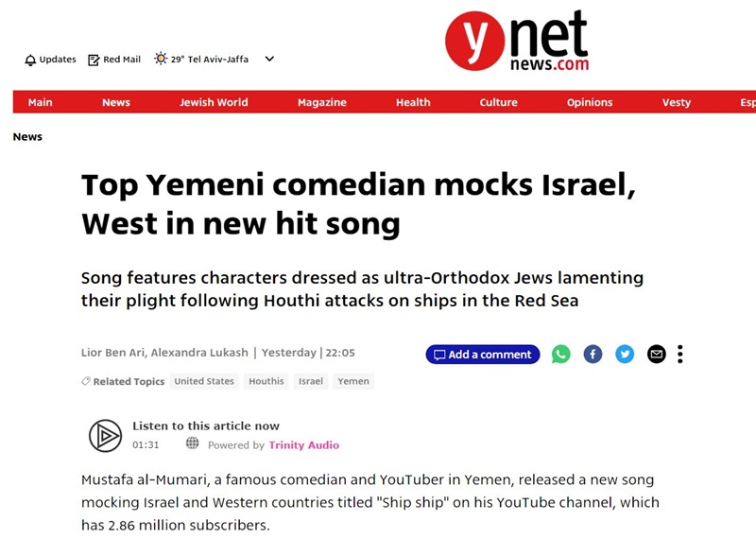This screenshot has height=556, width=756.
Task: Share article via email icon
Action: pos(656,355)
